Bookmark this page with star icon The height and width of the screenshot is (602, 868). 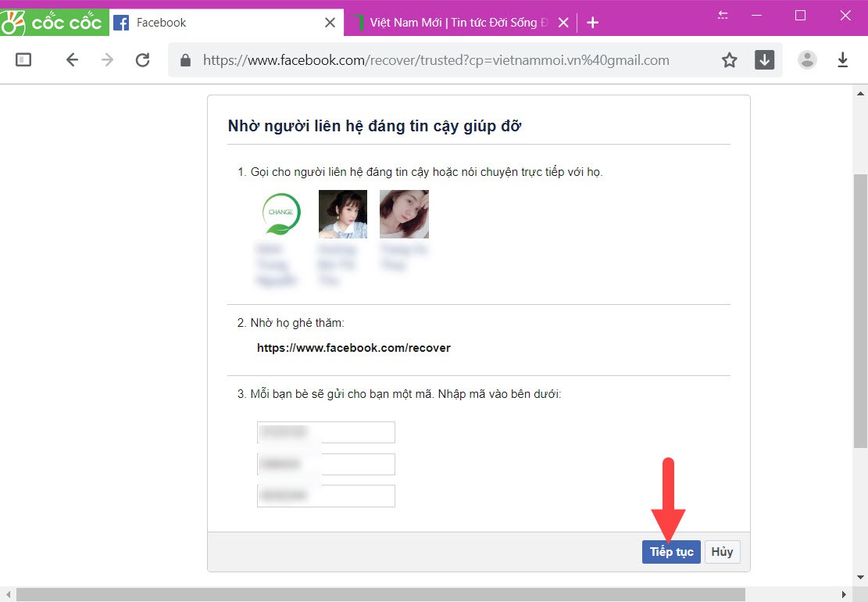[x=730, y=60]
